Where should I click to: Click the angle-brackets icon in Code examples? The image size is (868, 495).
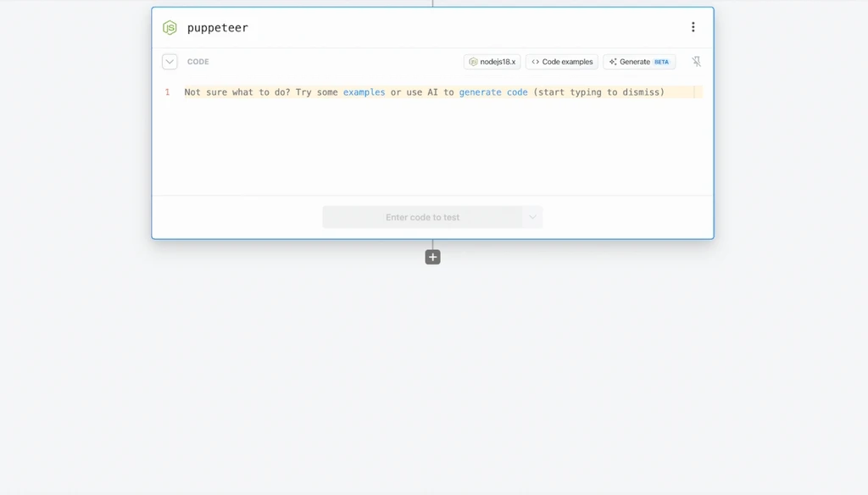coord(535,62)
